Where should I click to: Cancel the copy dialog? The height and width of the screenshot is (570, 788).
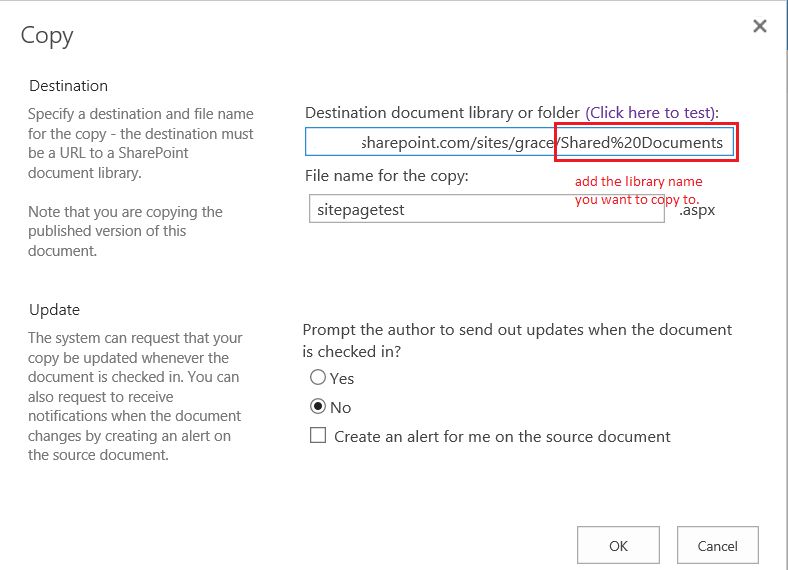coord(717,545)
